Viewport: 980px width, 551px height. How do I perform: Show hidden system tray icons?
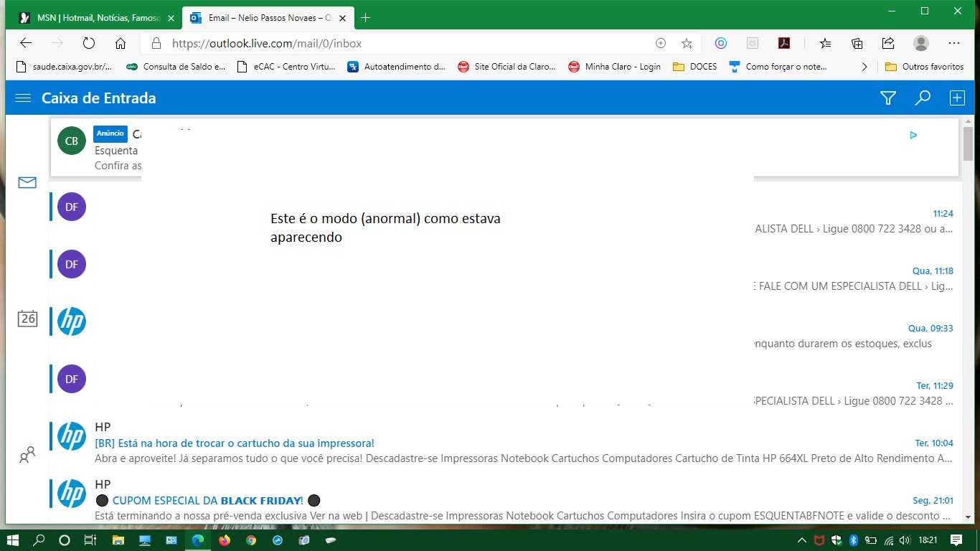802,540
